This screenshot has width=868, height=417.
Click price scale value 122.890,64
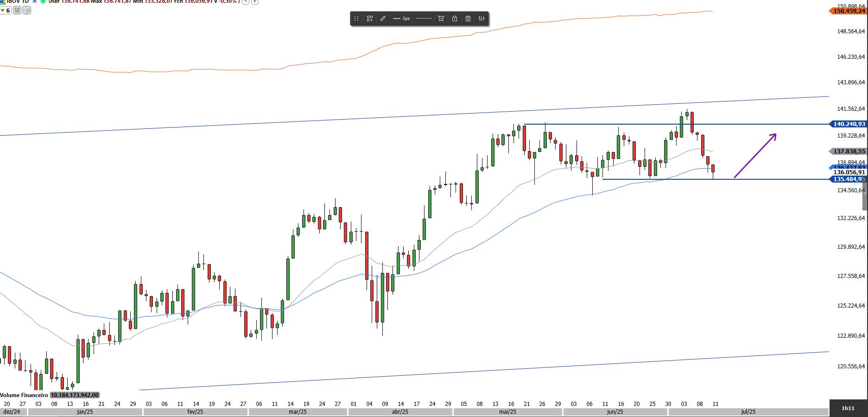tap(850, 336)
